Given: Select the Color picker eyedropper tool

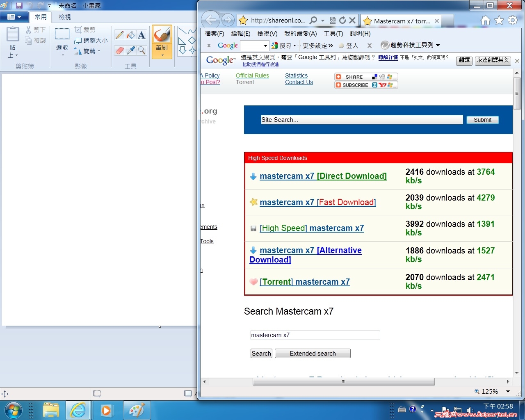Looking at the screenshot, I should [130, 50].
